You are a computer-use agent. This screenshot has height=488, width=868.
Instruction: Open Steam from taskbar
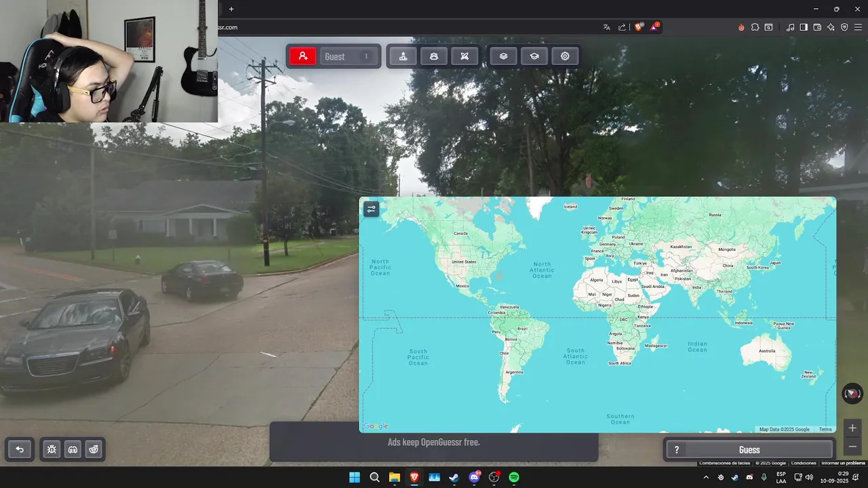pos(454,477)
